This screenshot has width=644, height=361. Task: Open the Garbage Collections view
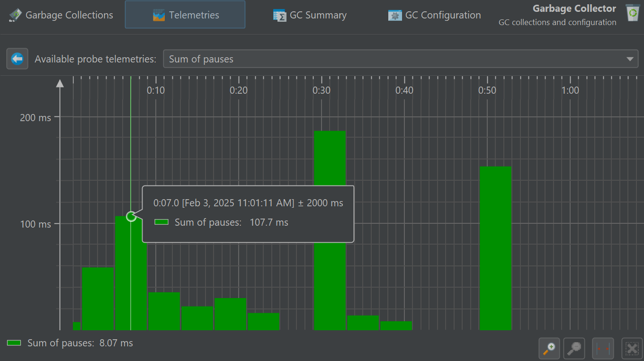click(61, 15)
